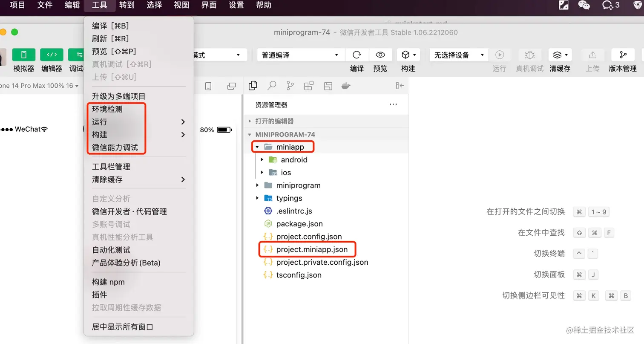Open the 转到 menu in the menu bar
This screenshot has width=644, height=344.
point(127,5)
